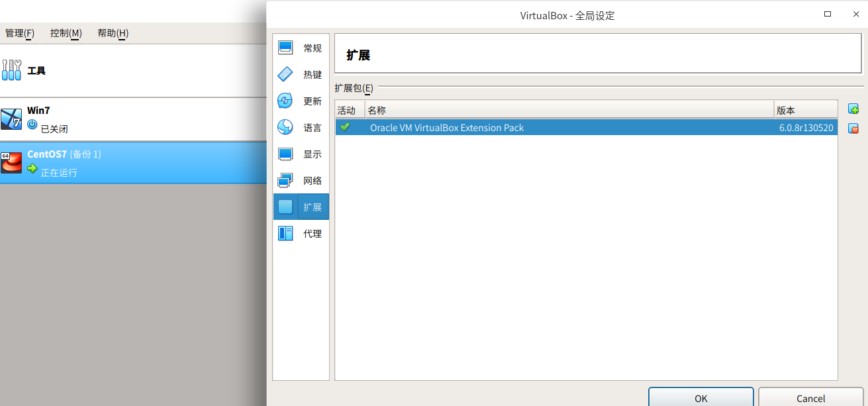Click the 常规 monitor icon in settings sidebar
This screenshot has height=406, width=868.
pyautogui.click(x=285, y=48)
